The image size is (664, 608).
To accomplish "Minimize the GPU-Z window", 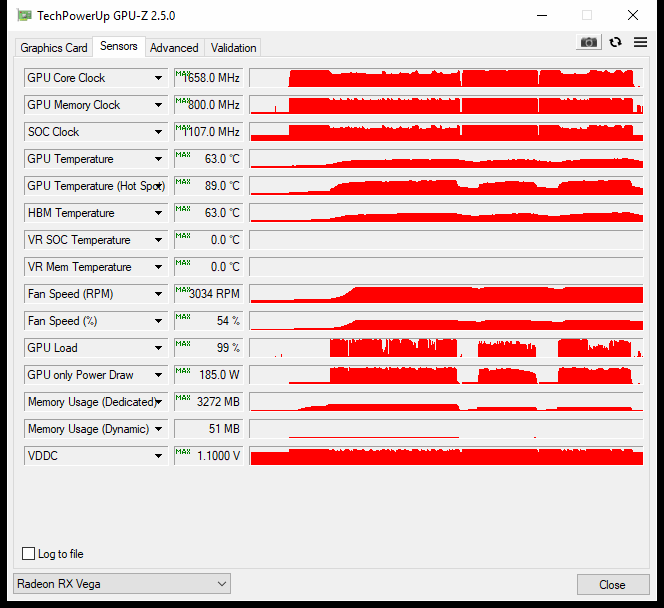I will [x=542, y=16].
